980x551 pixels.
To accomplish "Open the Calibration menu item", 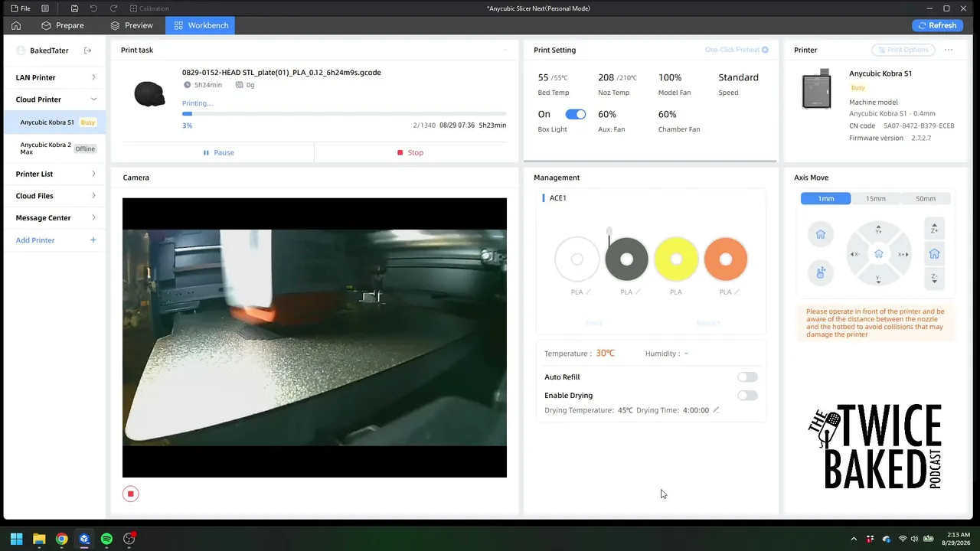I will click(x=149, y=8).
